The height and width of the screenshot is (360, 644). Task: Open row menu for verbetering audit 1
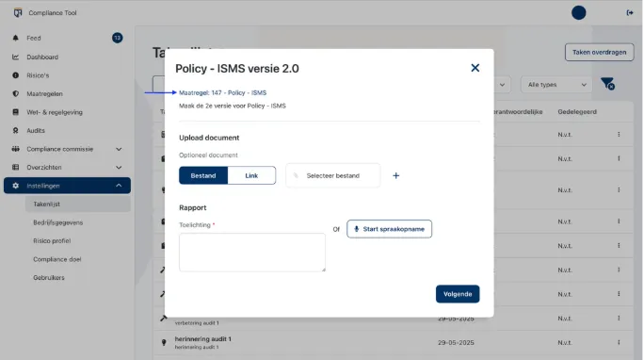click(x=619, y=319)
